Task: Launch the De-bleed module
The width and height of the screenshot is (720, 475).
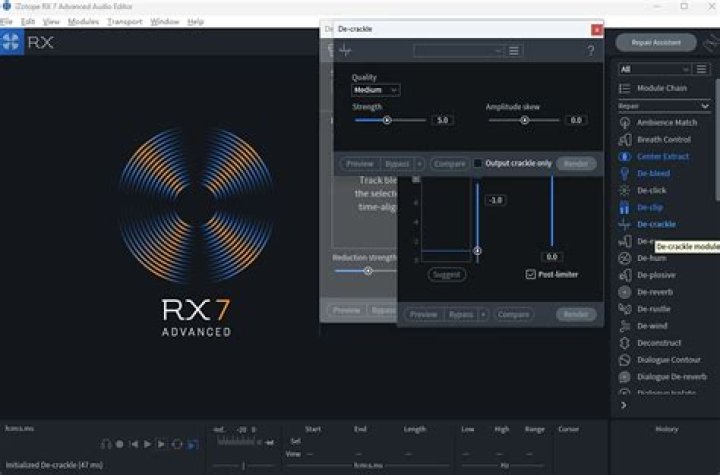Action: coord(653,173)
